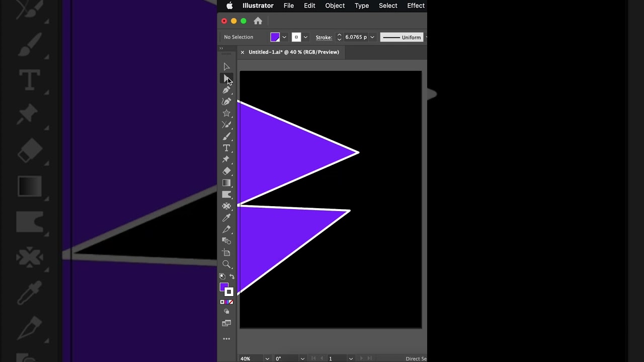Swap fill and stroke colors
Screen dimensions: 644x362
(x=232, y=276)
